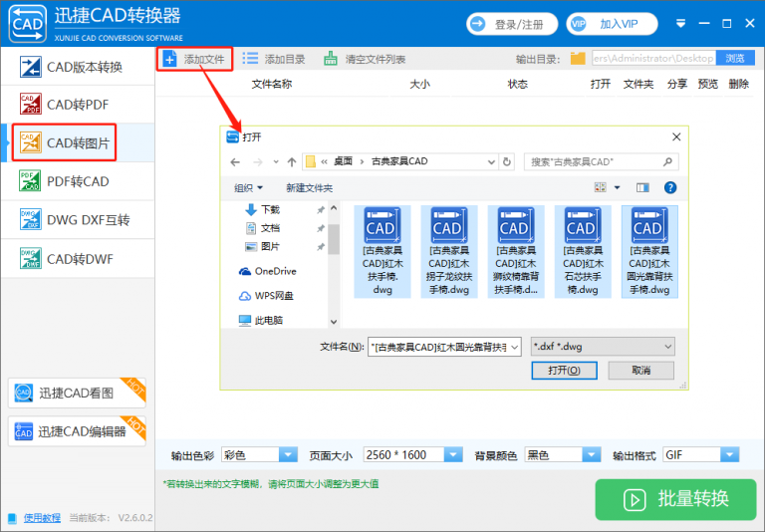Click the DWG DXF互转 icon
The width and height of the screenshot is (765, 532).
[30, 219]
